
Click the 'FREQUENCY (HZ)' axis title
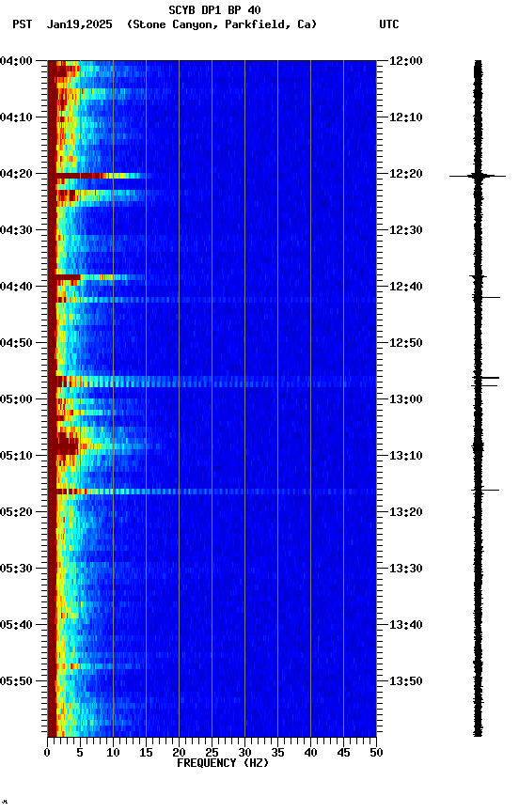tap(223, 763)
